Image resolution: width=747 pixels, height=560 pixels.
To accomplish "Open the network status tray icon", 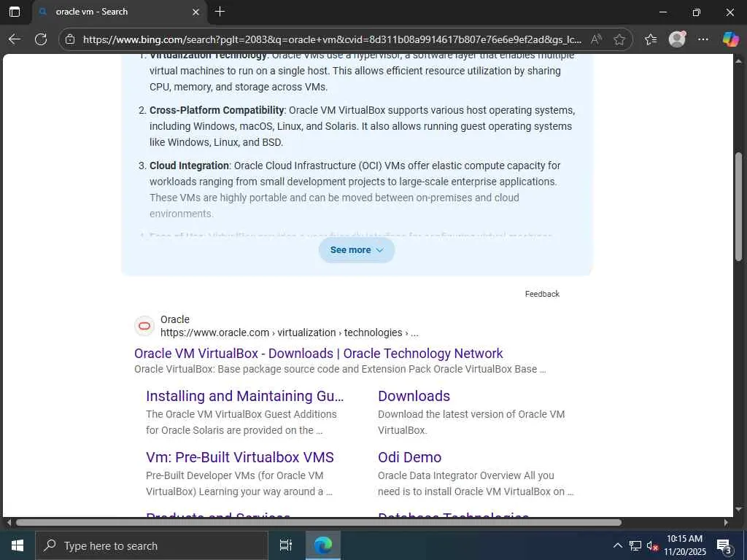I will [635, 545].
